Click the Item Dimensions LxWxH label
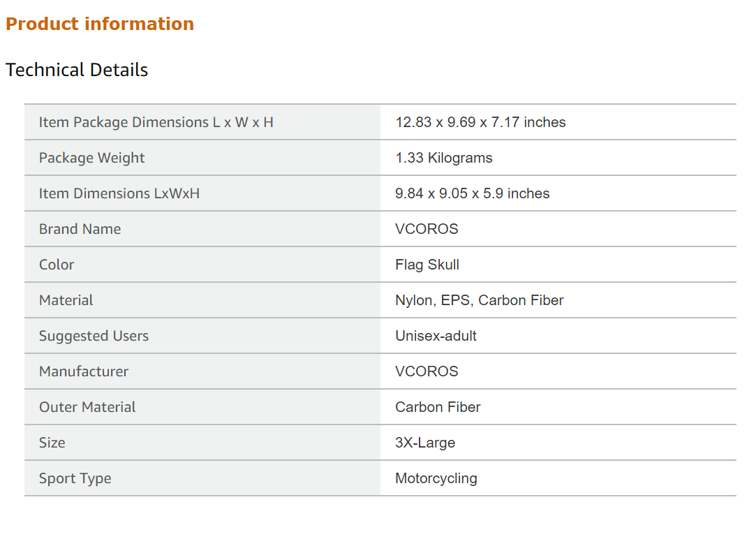The image size is (756, 546). click(x=119, y=193)
